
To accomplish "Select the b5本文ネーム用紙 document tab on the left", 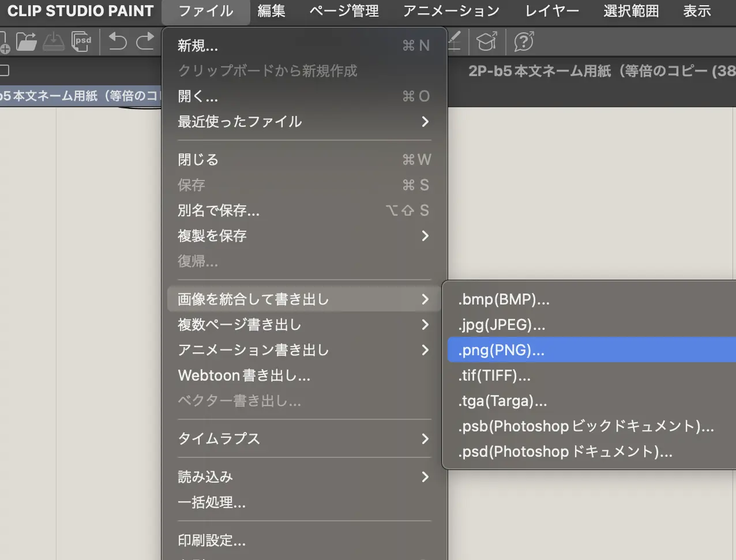I will point(80,96).
